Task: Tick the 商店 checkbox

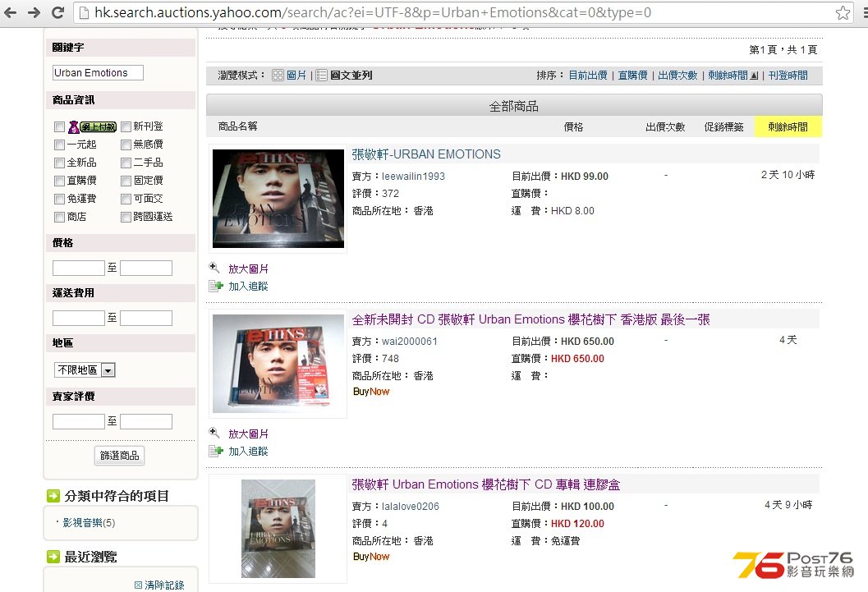Action: click(60, 217)
